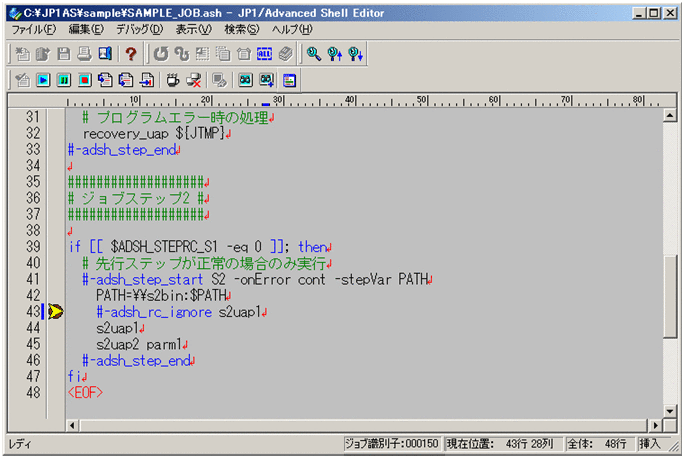Open the ヘルプ(H) menu
Screen dimensions: 685x459
pos(292,30)
